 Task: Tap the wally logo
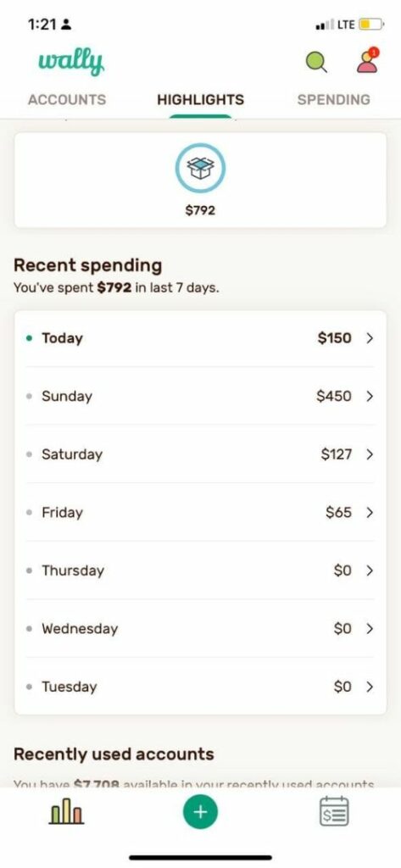click(x=71, y=62)
